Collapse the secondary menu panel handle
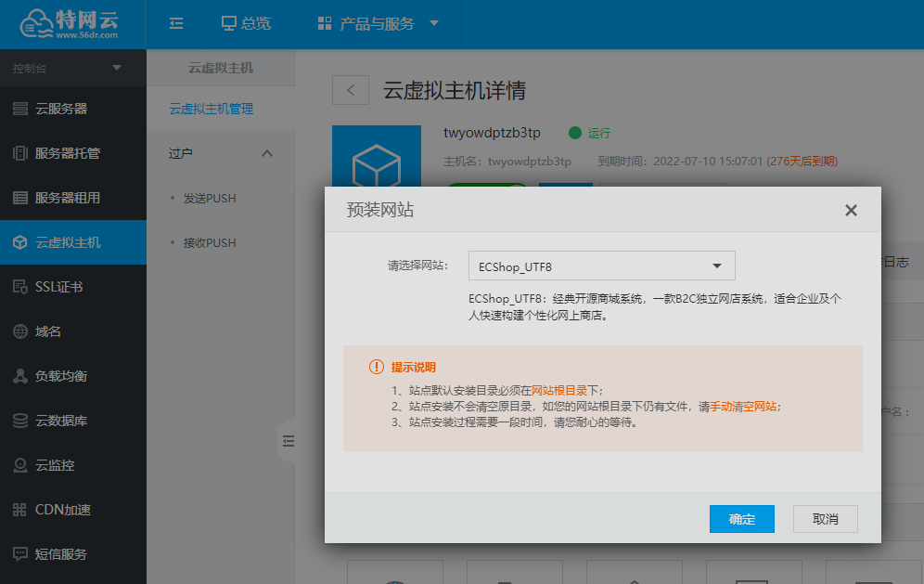The width and height of the screenshot is (924, 584). point(288,441)
